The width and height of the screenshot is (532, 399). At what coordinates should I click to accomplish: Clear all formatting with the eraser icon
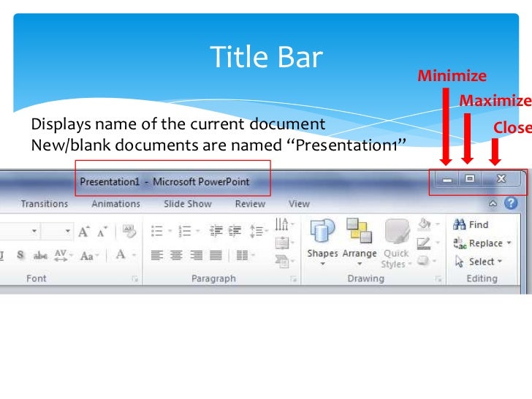point(129,232)
